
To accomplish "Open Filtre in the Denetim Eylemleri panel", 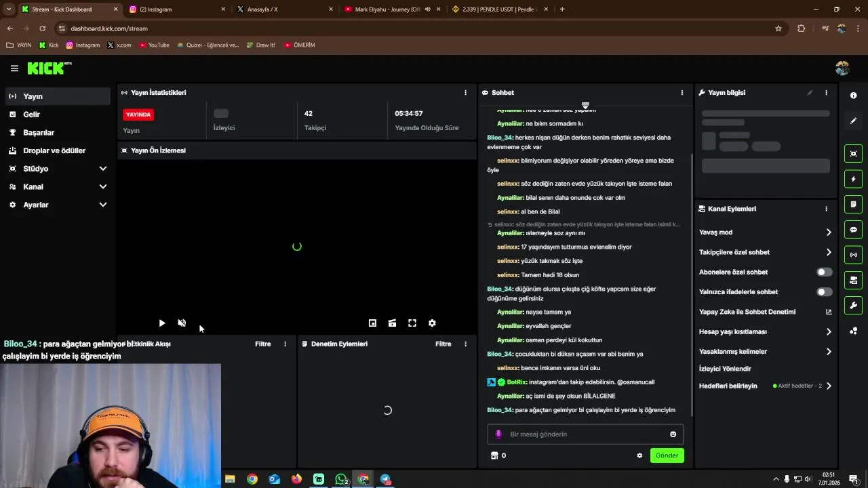I will coord(443,344).
